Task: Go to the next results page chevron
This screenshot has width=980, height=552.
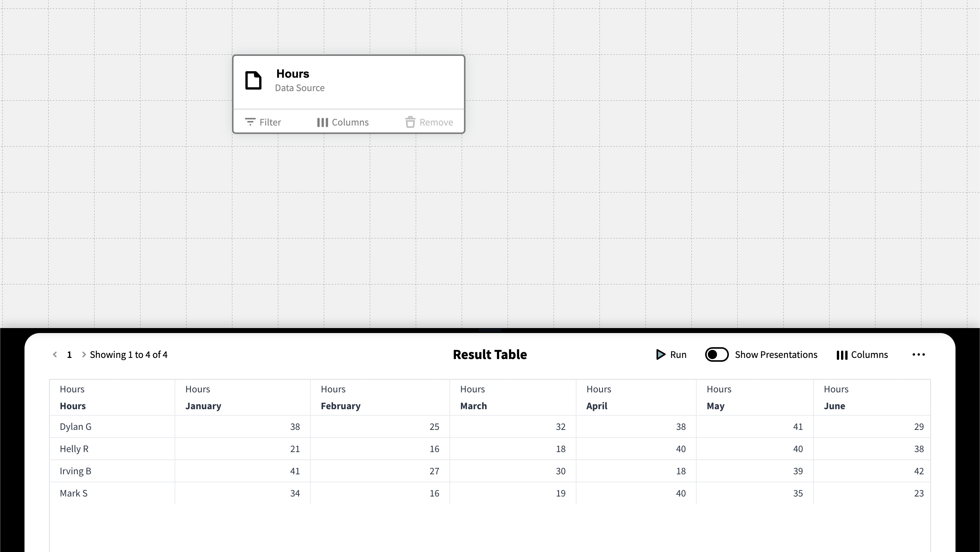Action: point(84,354)
